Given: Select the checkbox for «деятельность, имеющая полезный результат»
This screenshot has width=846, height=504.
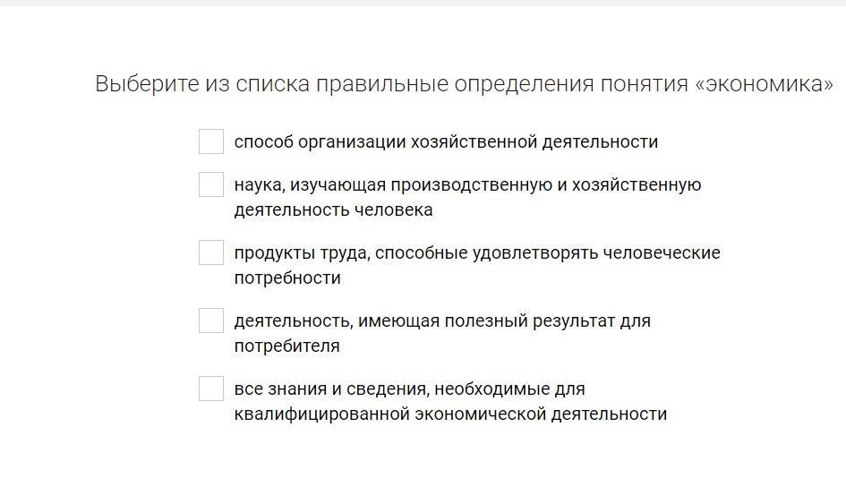Looking at the screenshot, I should click(211, 320).
